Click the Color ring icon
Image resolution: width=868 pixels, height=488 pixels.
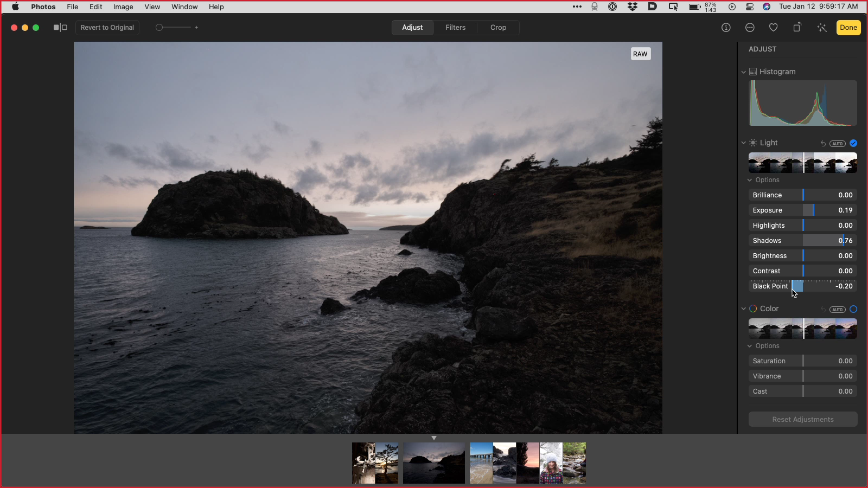point(753,309)
